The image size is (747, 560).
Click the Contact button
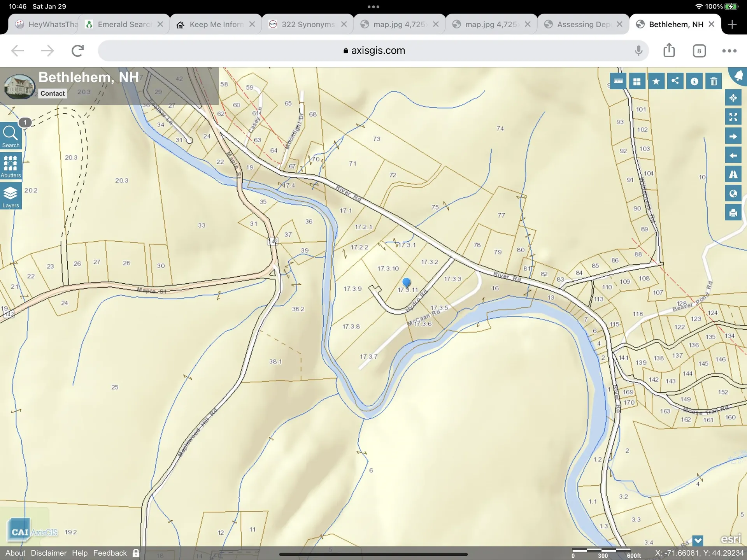tap(53, 93)
